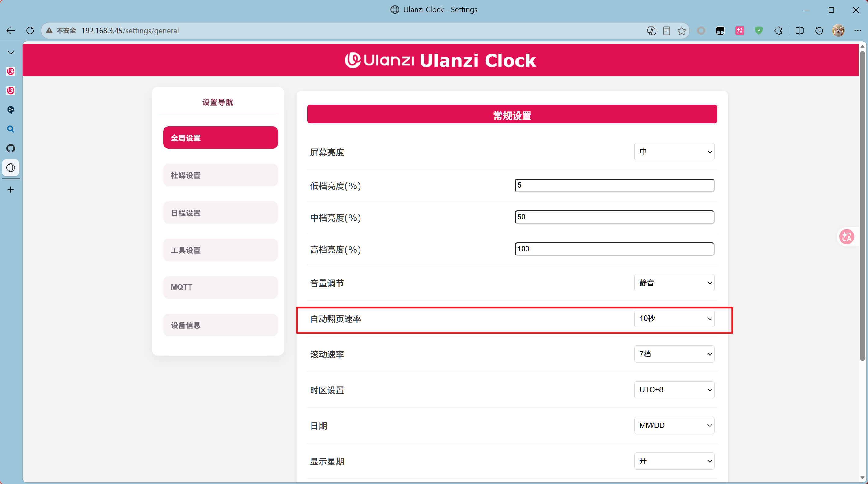Add page to favorites with star icon
The width and height of the screenshot is (868, 484).
[x=681, y=31]
